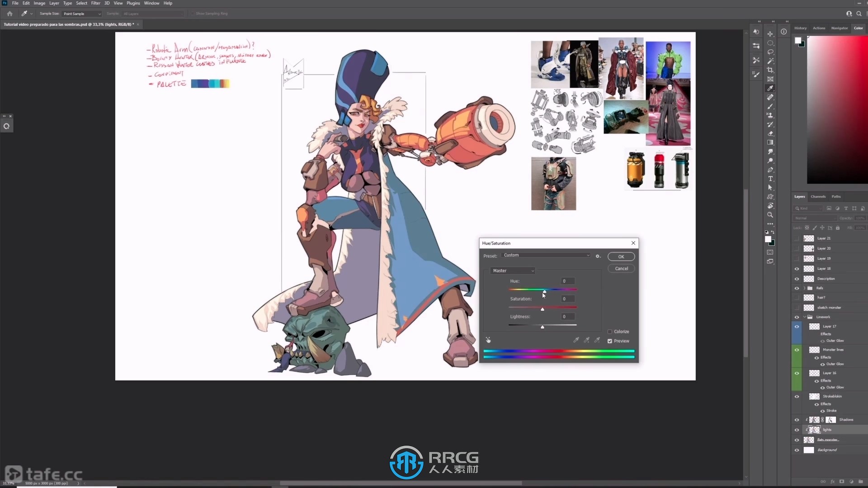The image size is (868, 488).
Task: Select the Clone Stamp tool
Action: click(770, 116)
